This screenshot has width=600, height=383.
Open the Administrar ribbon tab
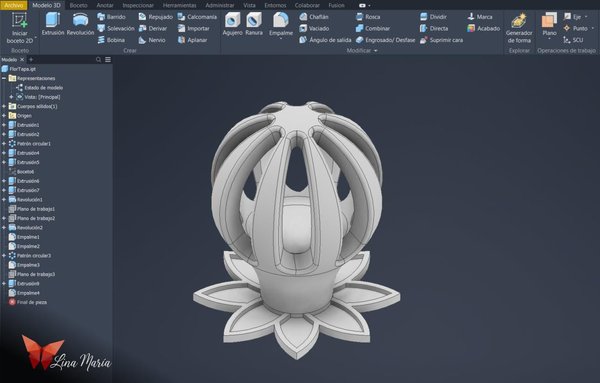point(220,5)
